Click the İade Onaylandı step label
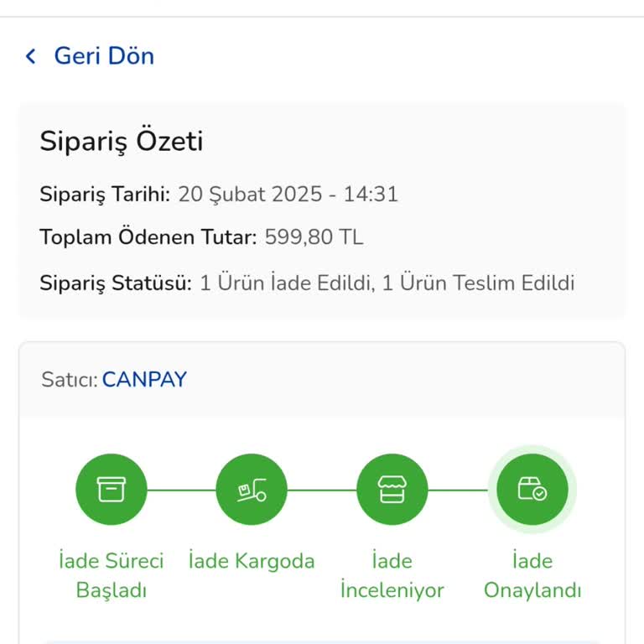Screen dimensions: 644x644 [532, 576]
